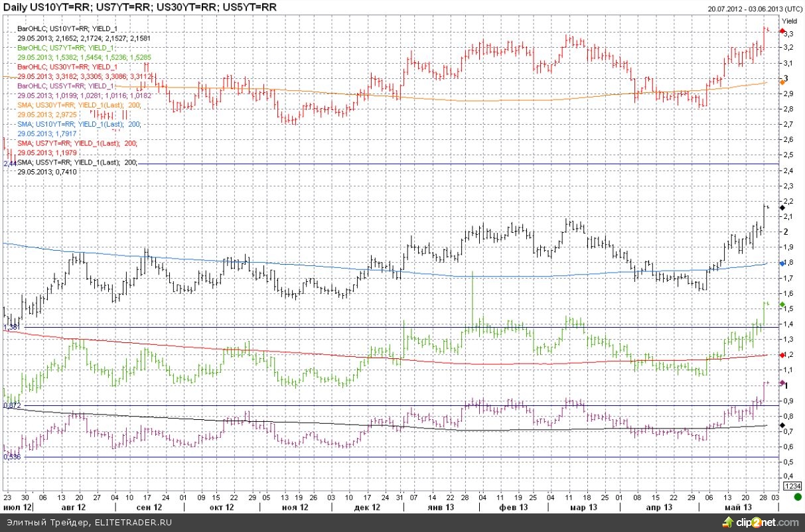Click the orange diamond SMA marker near 3
805x532 pixels.
(x=782, y=82)
